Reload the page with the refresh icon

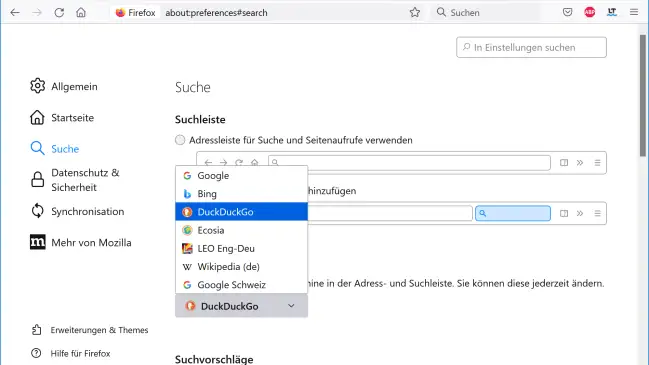pos(59,12)
